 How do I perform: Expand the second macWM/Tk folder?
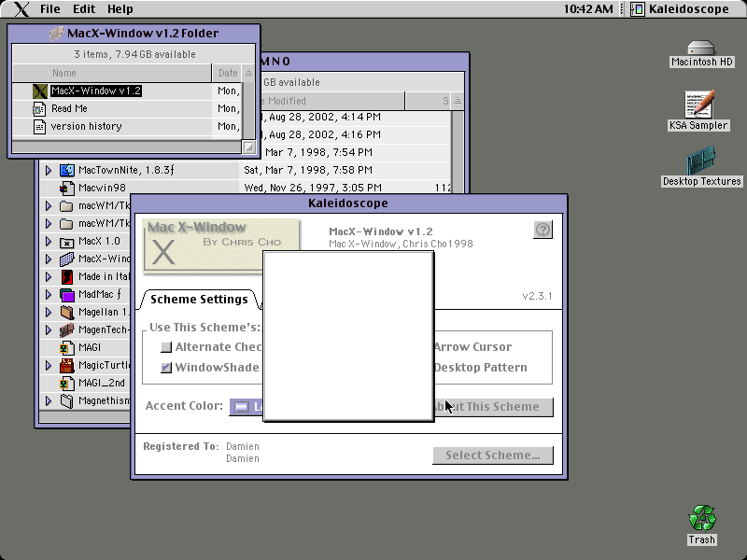coord(49,223)
